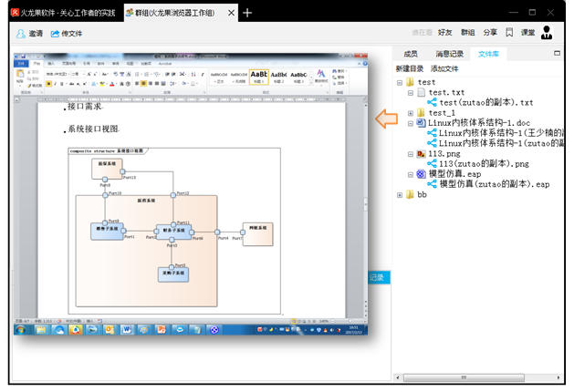Click the 添加文件 button
The image size is (574, 392).
(x=444, y=68)
